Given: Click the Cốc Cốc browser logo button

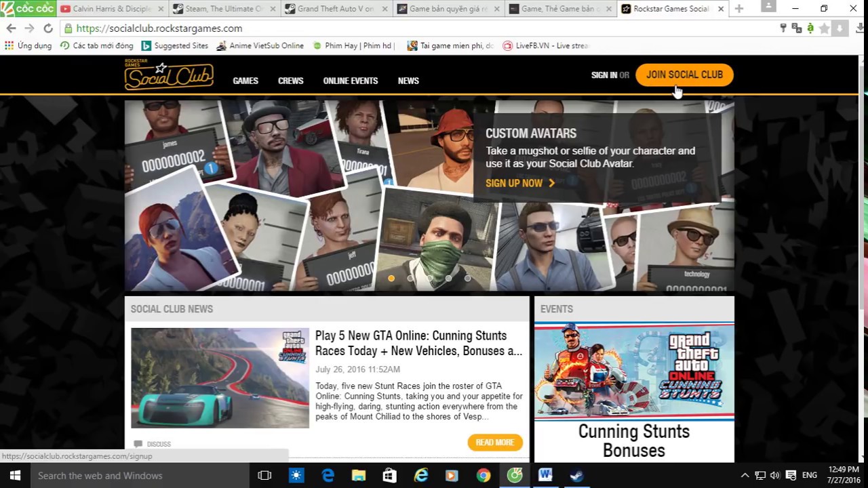Looking at the screenshot, I should (x=28, y=8).
